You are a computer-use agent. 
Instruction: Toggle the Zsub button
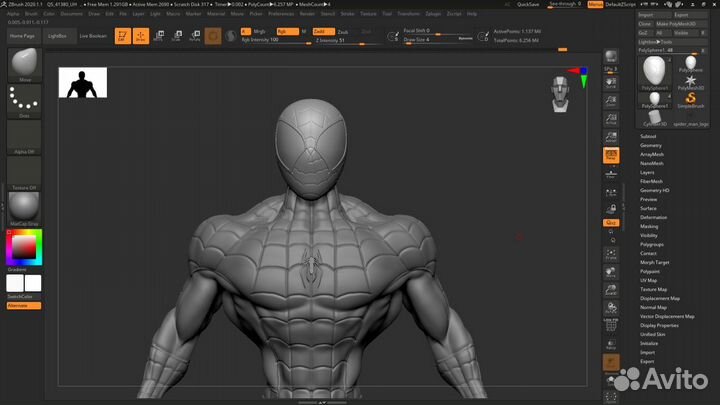(343, 32)
